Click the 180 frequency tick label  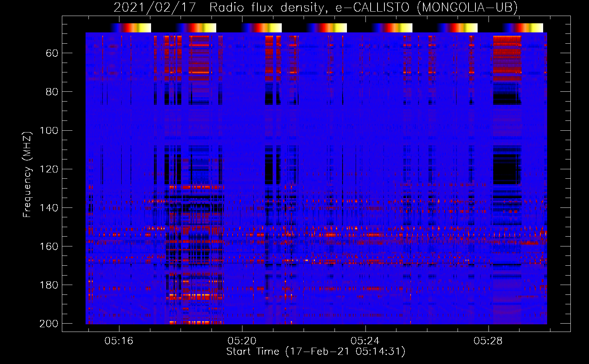(49, 285)
